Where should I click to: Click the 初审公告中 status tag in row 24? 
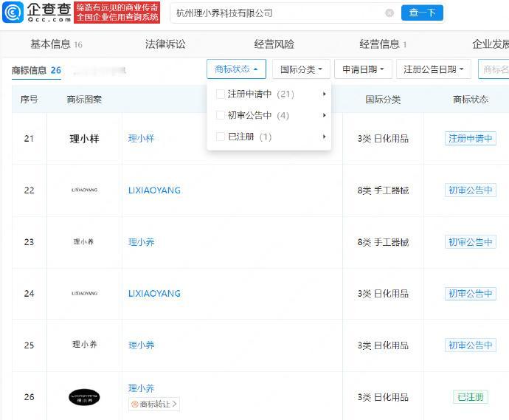point(471,294)
